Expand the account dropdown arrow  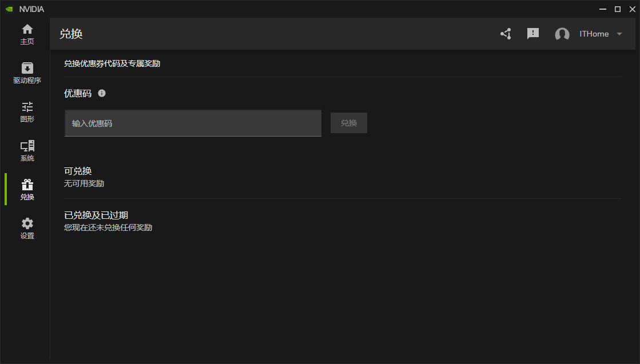619,34
